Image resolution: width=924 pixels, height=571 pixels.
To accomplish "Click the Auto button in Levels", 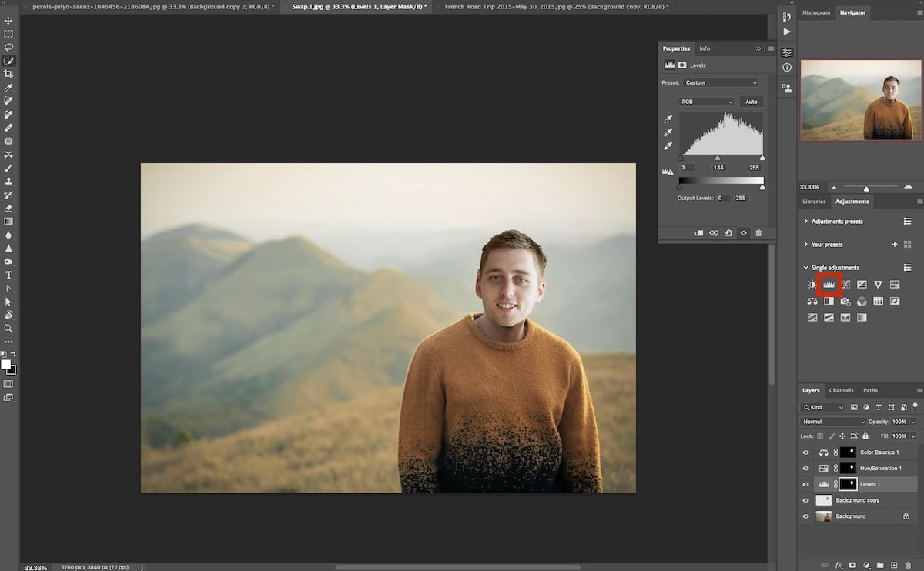I will click(x=751, y=101).
